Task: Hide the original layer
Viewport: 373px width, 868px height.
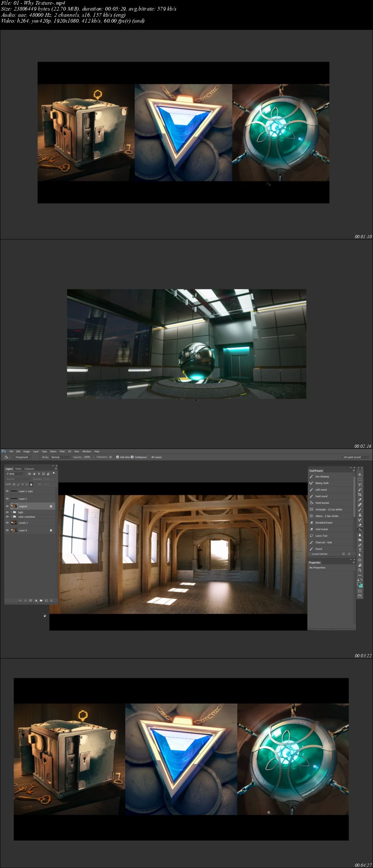Action: click(x=7, y=506)
